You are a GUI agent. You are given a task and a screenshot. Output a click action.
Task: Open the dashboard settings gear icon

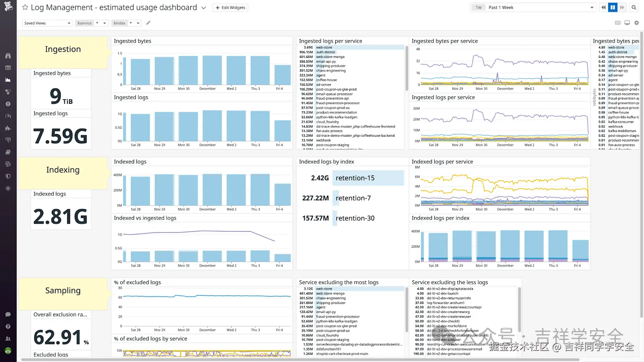[636, 23]
